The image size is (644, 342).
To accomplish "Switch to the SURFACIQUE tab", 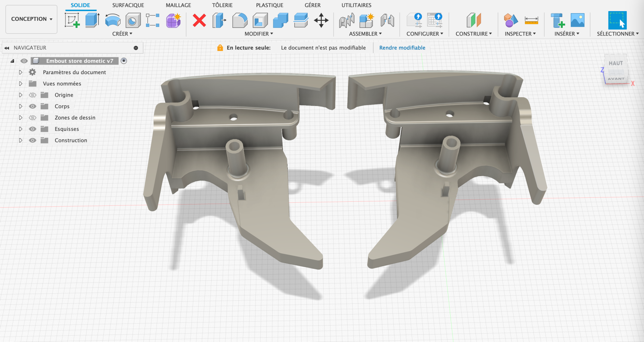I will pos(128,5).
